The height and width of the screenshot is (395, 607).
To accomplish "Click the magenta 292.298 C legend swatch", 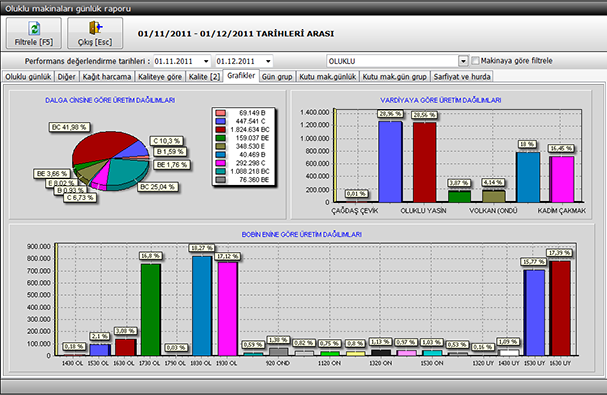I will (221, 163).
